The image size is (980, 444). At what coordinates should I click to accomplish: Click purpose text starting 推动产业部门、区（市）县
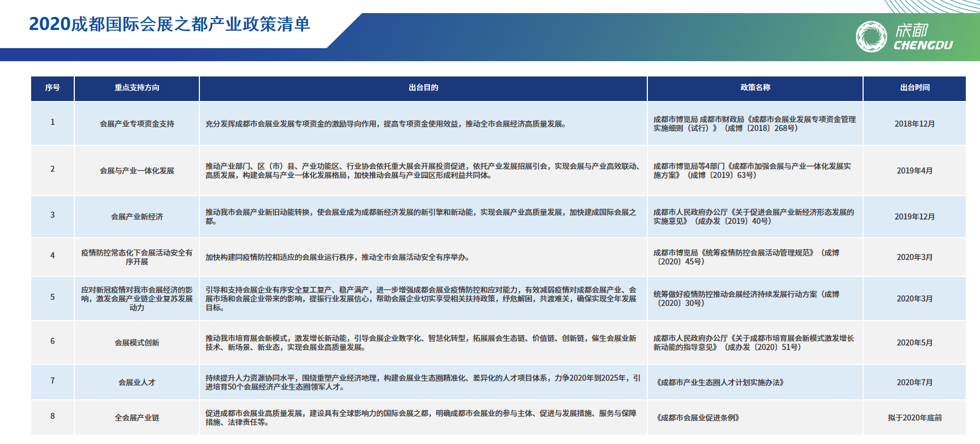point(423,170)
